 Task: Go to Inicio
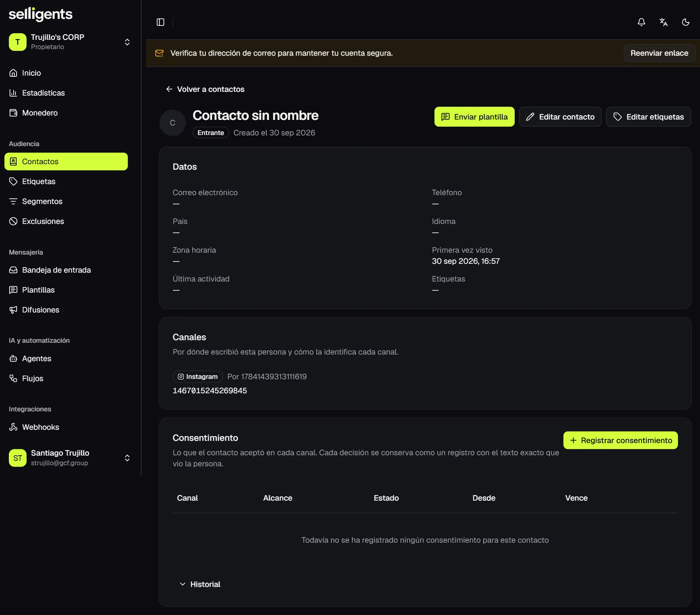click(66, 73)
